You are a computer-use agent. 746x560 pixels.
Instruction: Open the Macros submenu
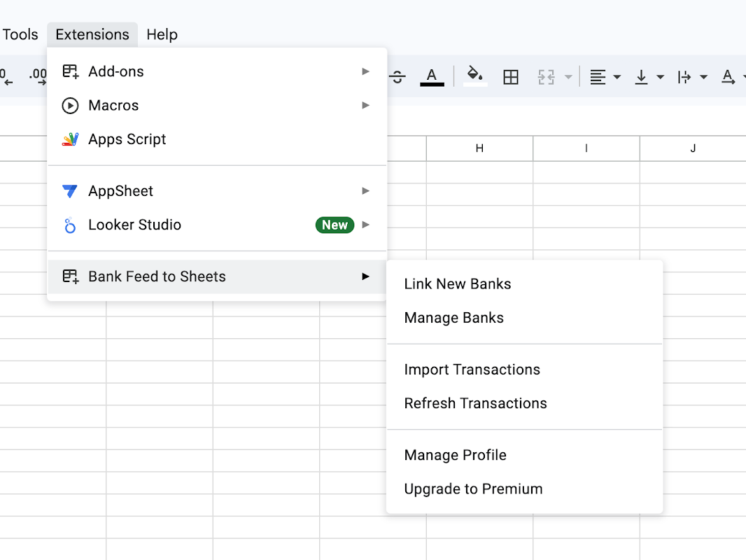(x=217, y=105)
